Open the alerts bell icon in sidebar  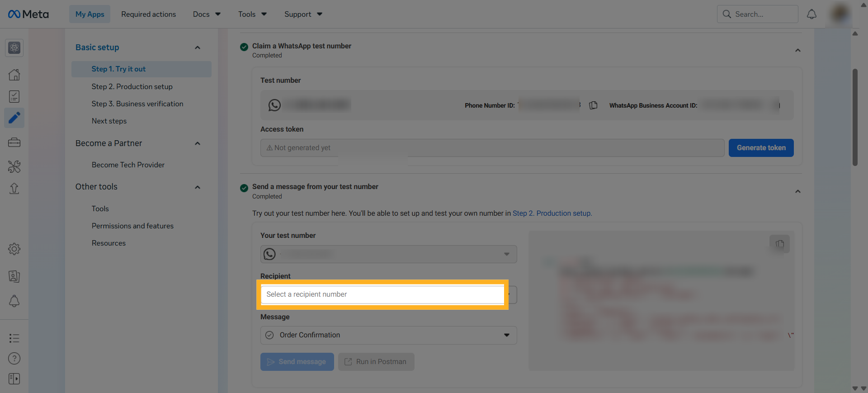point(14,301)
